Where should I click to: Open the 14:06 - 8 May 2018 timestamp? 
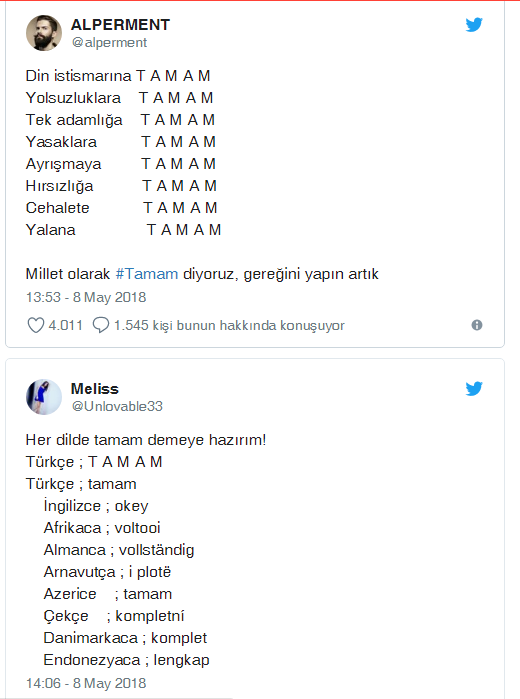click(86, 683)
